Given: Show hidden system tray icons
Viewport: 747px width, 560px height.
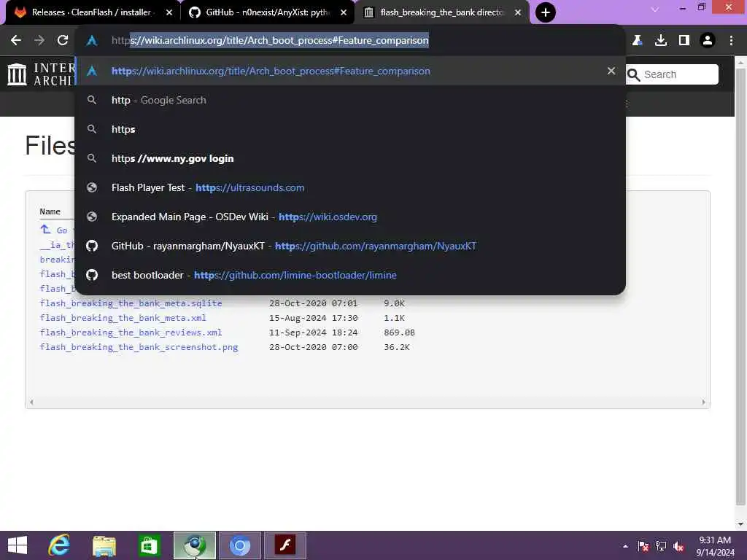Looking at the screenshot, I should [625, 546].
